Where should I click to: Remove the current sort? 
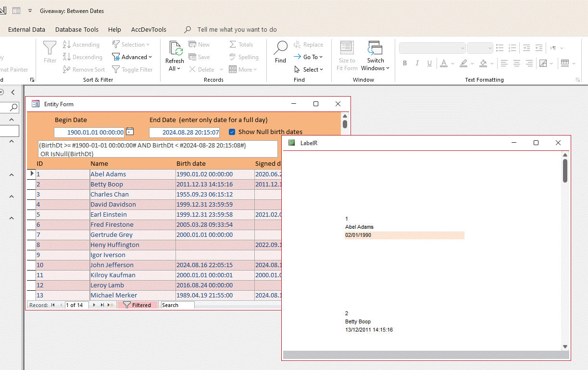84,69
